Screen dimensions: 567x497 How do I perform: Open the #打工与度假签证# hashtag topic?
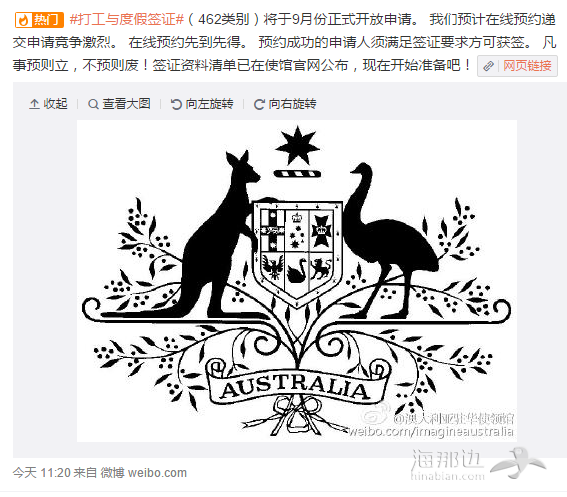tap(127, 20)
